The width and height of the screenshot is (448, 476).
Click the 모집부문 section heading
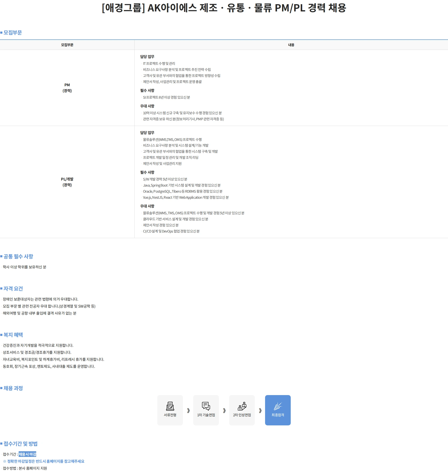click(12, 33)
